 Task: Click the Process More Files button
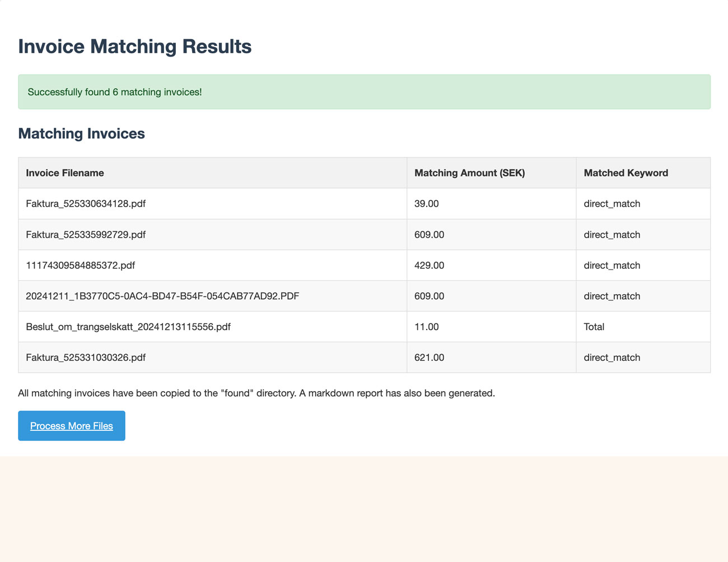(72, 426)
